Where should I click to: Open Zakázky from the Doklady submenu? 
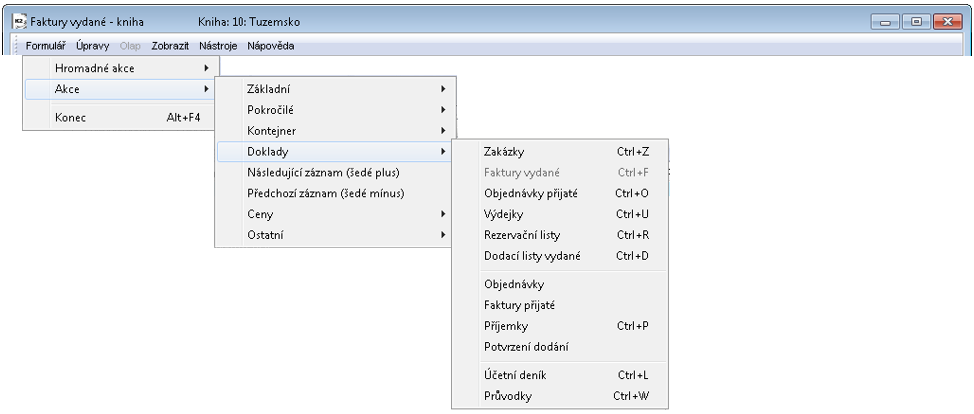pos(504,152)
